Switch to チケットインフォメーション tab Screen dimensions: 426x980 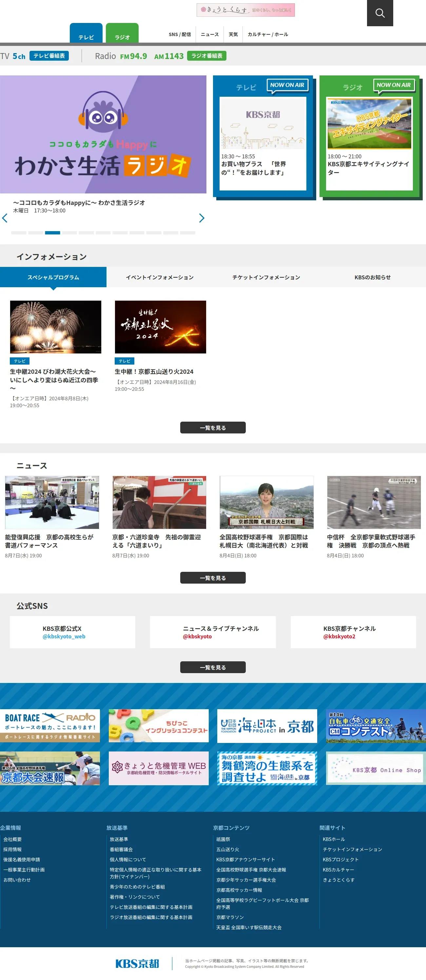(266, 277)
